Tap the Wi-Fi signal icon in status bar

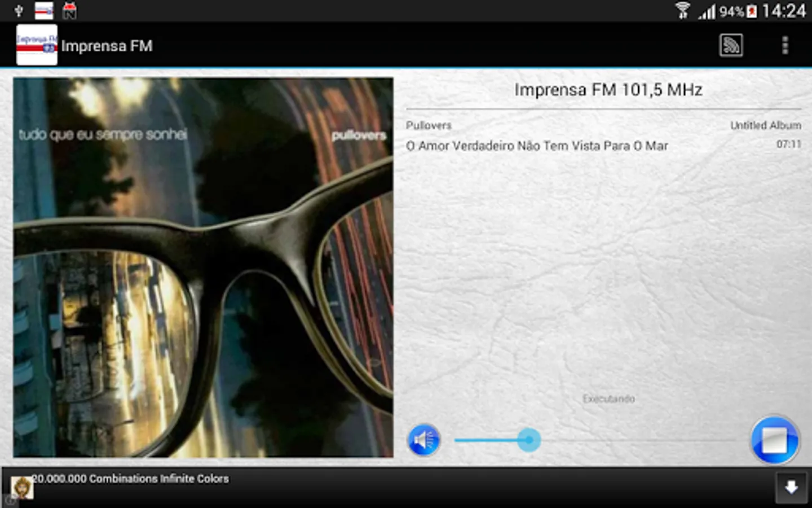click(x=683, y=11)
